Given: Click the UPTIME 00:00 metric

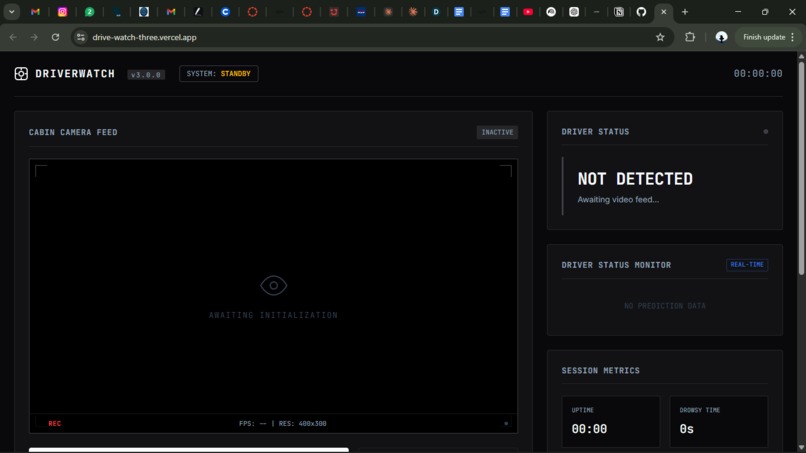Looking at the screenshot, I should [611, 422].
